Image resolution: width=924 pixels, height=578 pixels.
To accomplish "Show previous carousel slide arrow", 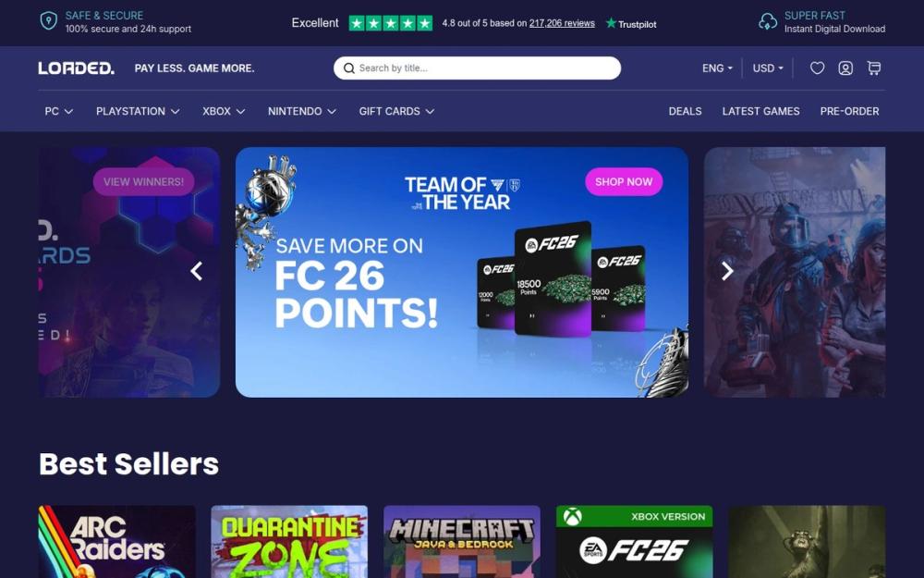I will click(196, 271).
